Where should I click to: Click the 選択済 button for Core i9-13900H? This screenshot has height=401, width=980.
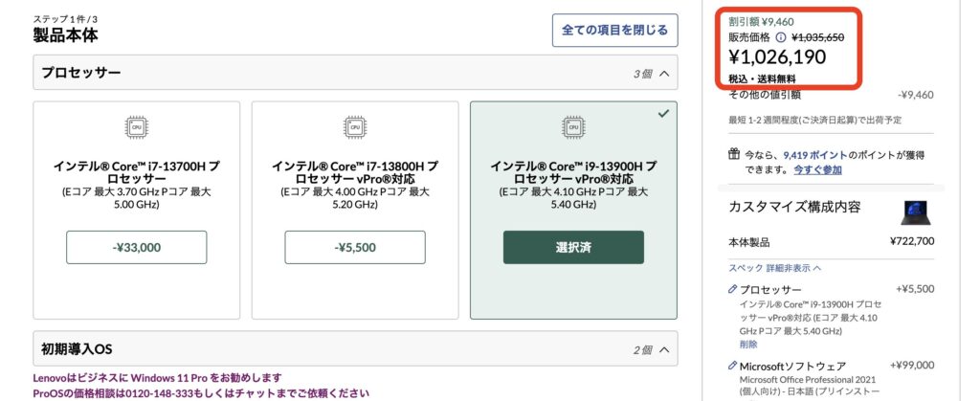pyautogui.click(x=573, y=247)
